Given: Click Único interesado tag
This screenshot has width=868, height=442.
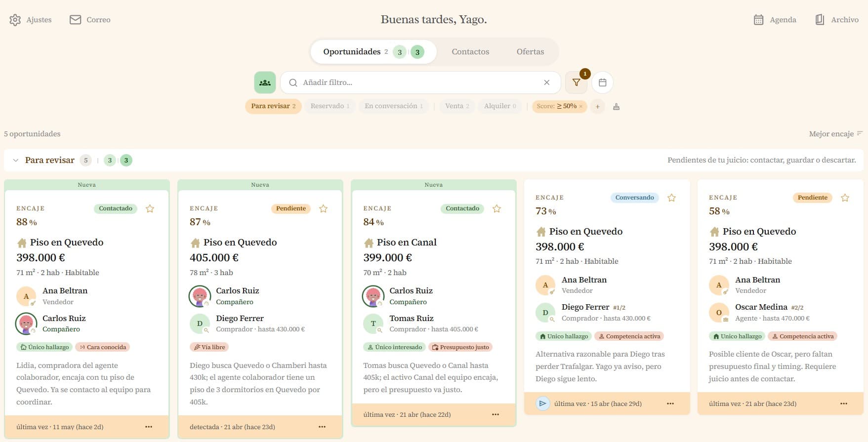Looking at the screenshot, I should coord(394,347).
